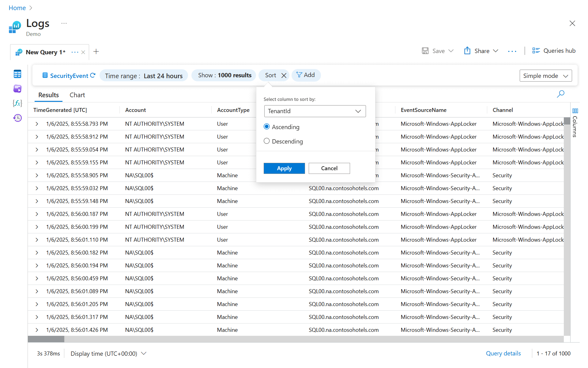The width and height of the screenshot is (588, 368).
Task: Open the Tables sidebar icon
Action: pyautogui.click(x=17, y=74)
